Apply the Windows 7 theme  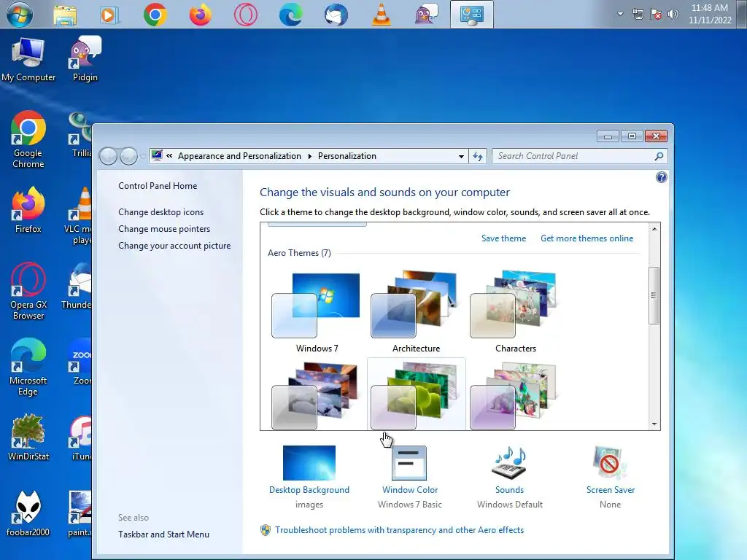tap(317, 312)
